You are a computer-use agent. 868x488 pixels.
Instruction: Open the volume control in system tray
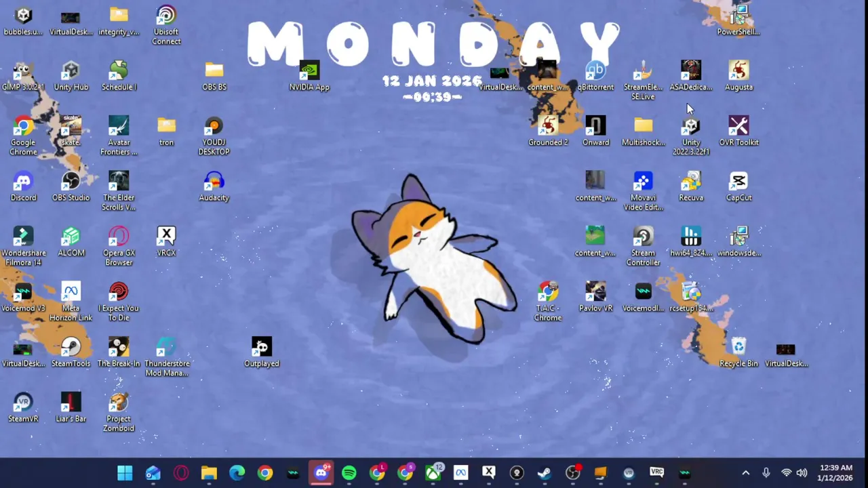[802, 473]
